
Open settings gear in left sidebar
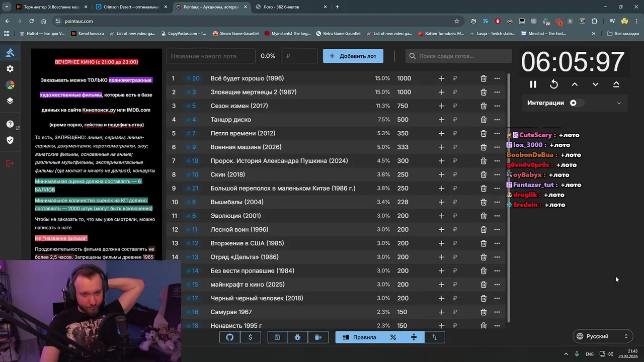point(10,69)
